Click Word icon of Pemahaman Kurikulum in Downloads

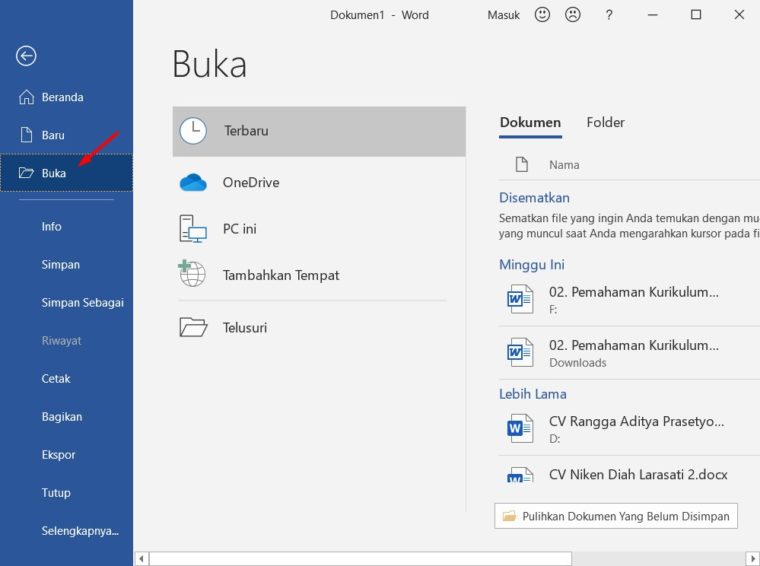[520, 352]
